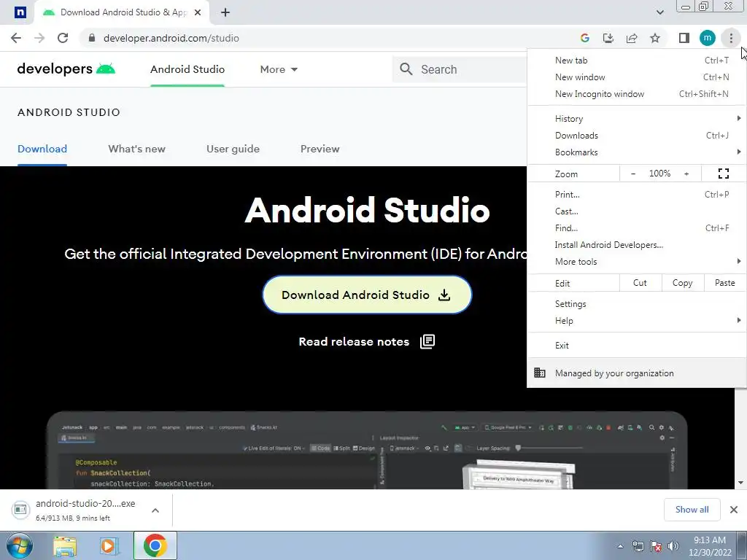Expand the More dropdown in nav

tap(279, 69)
